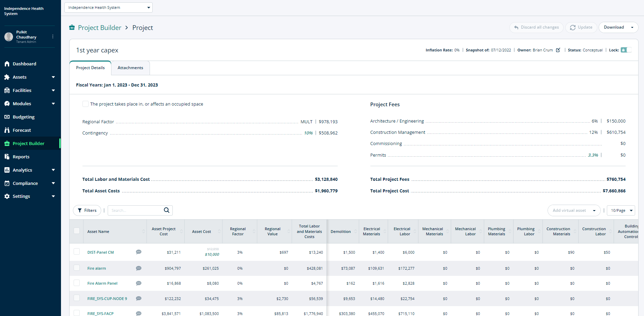Viewport: 644px width, 316px height.
Task: Select the Dashboard icon in the sidebar
Action: [x=7, y=64]
